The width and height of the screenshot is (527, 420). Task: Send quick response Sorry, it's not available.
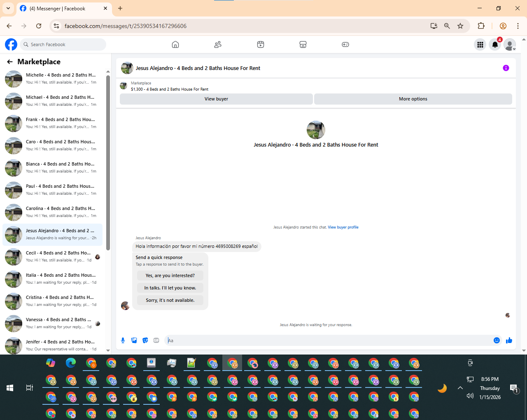tap(170, 300)
